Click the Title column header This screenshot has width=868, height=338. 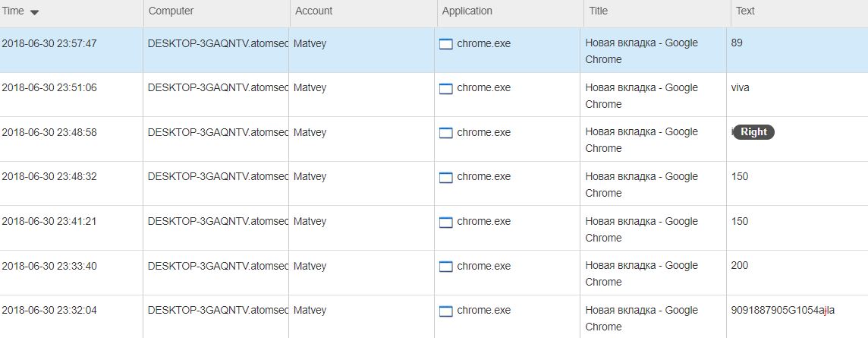[x=598, y=11]
